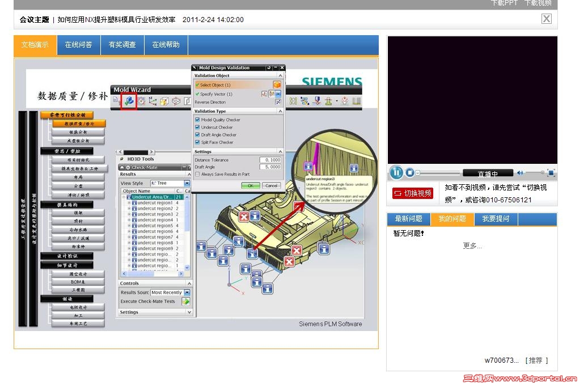Select undercut region5 in results tree
Screen dimensions: 588x386
click(x=155, y=226)
